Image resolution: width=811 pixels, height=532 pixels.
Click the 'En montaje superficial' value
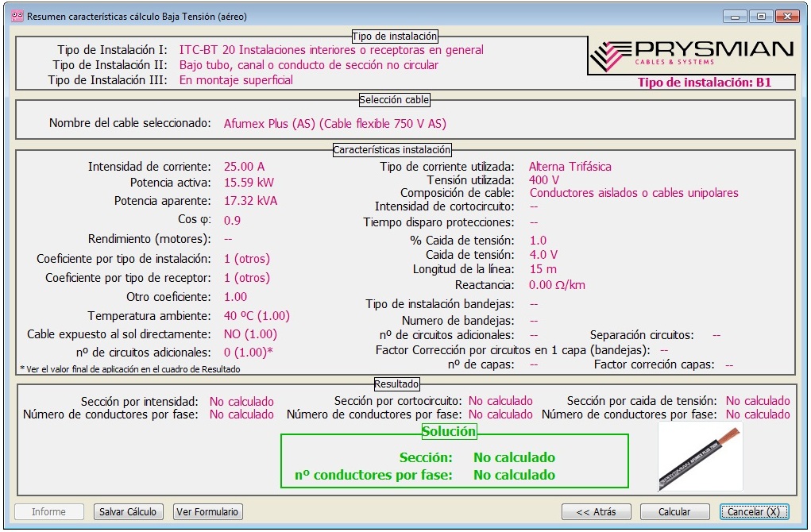(236, 80)
